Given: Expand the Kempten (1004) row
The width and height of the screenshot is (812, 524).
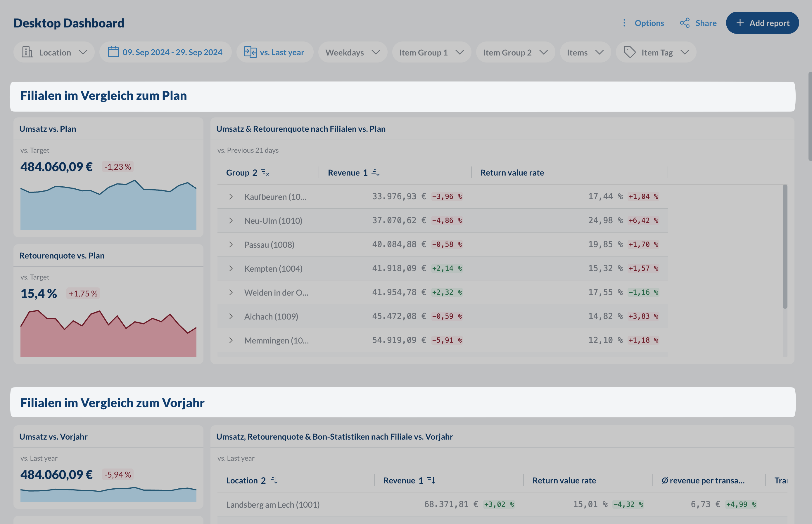Looking at the screenshot, I should click(231, 268).
